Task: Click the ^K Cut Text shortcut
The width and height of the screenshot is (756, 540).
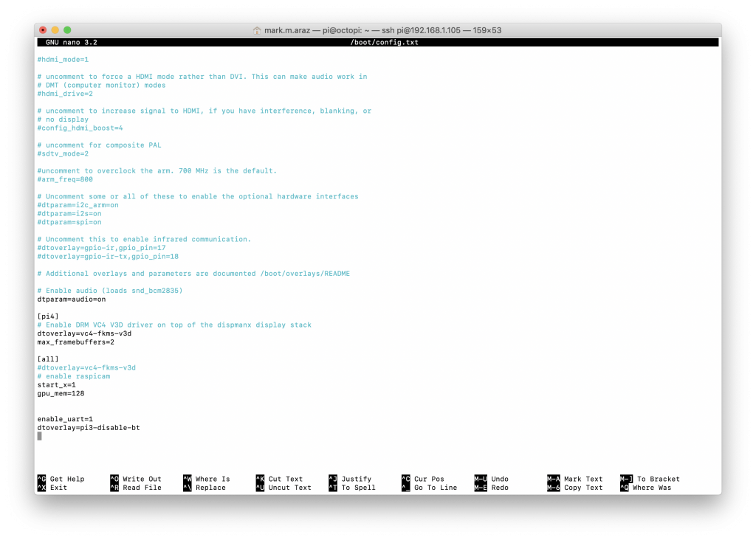Action: 280,479
